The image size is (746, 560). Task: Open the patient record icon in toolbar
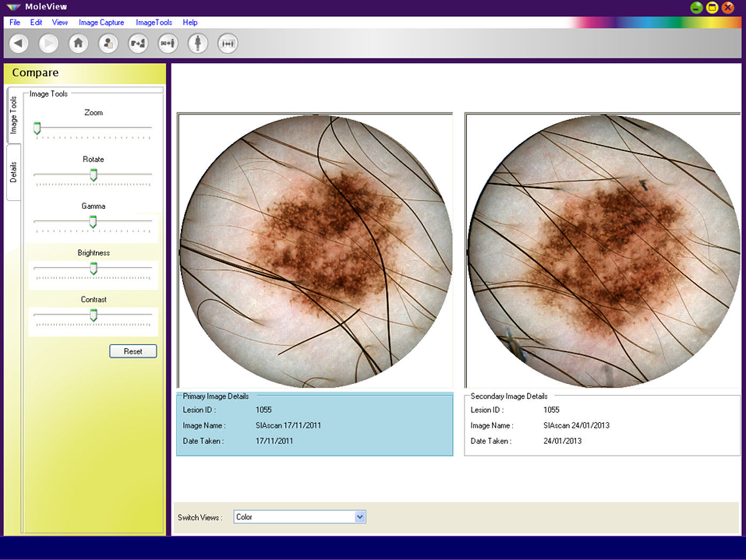tap(108, 43)
